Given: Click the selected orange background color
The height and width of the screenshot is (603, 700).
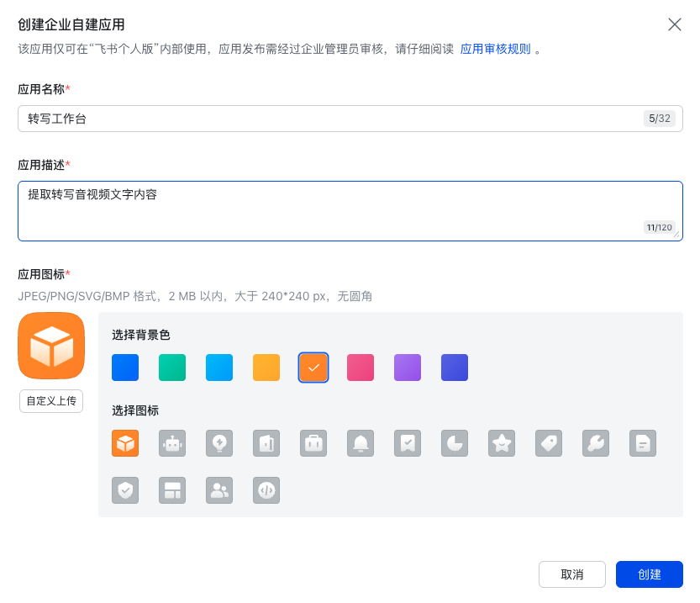Looking at the screenshot, I should pos(313,368).
